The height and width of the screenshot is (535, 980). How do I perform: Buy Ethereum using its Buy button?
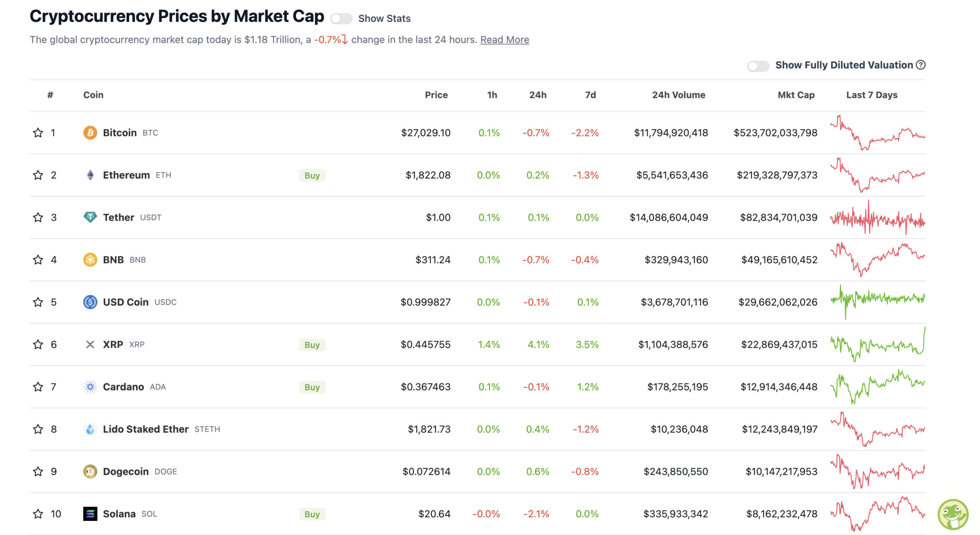click(x=312, y=175)
